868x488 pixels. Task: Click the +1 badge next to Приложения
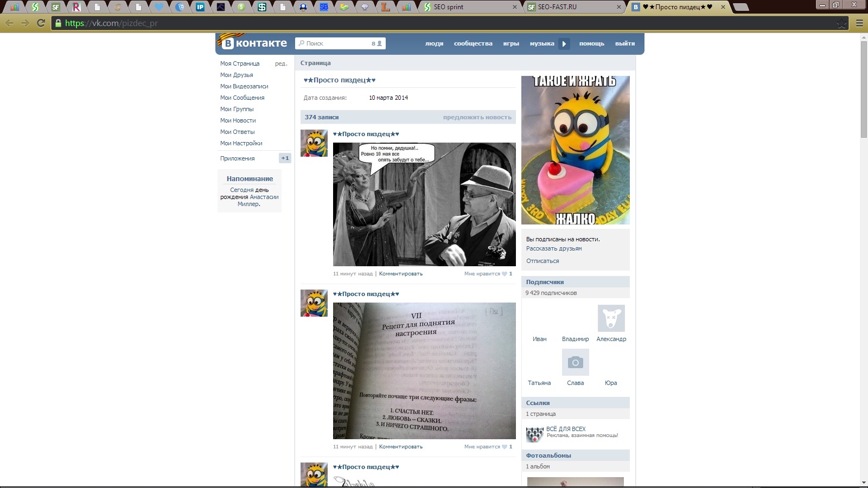[x=285, y=158]
